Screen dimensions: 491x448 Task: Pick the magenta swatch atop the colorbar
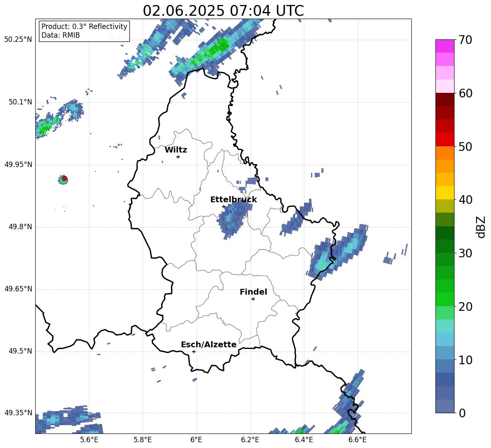445,46
